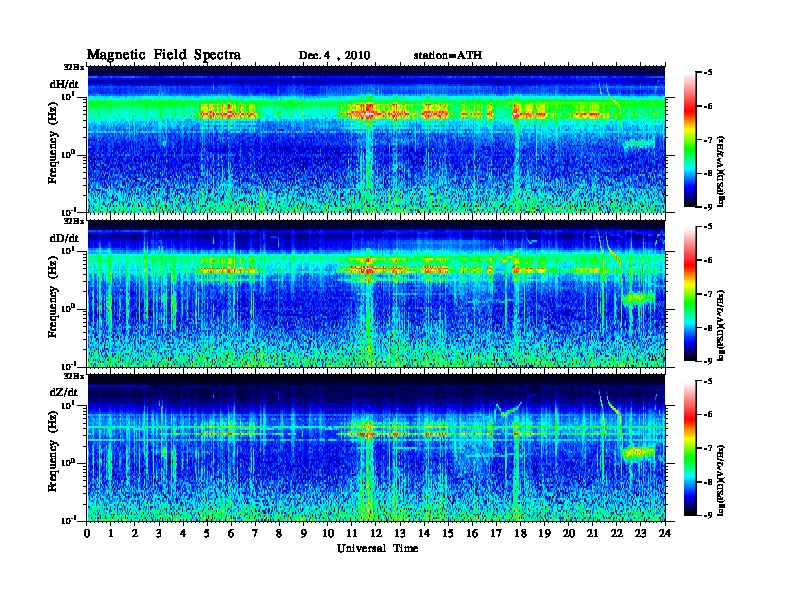This screenshot has height=612, width=792.
Task: Click the "dD/dt" panel label
Action: [64, 238]
